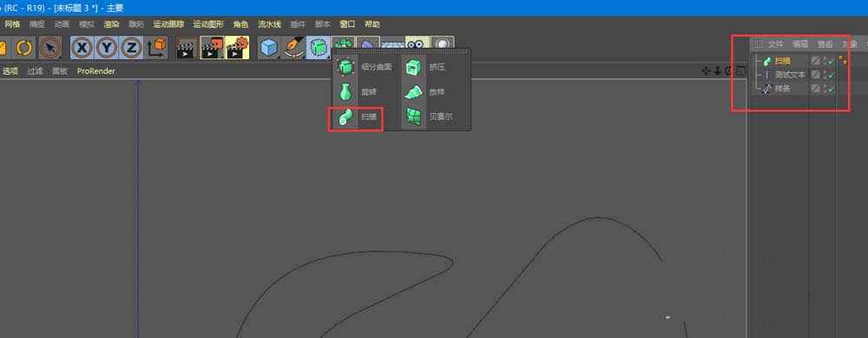Image resolution: width=868 pixels, height=338 pixels.
Task: Disable the 样条 object's green checkmark
Action: [831, 89]
